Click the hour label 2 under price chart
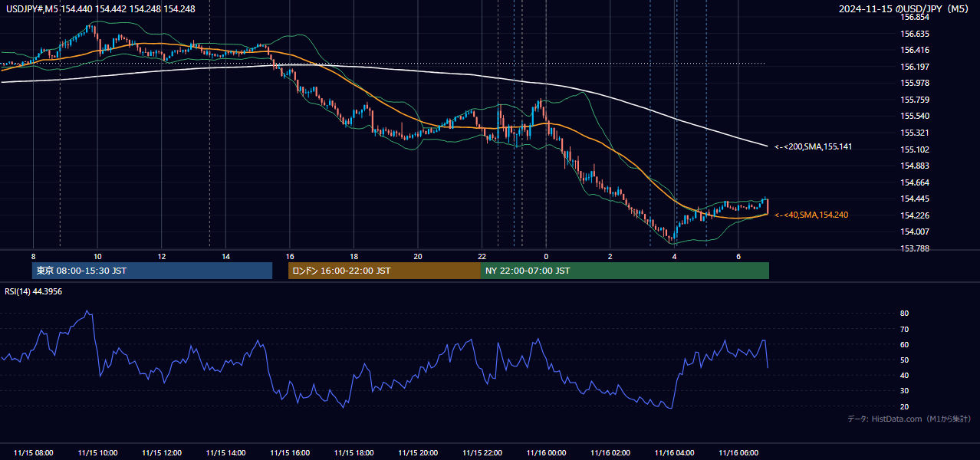Viewport: 980px width, 460px height. [x=610, y=256]
